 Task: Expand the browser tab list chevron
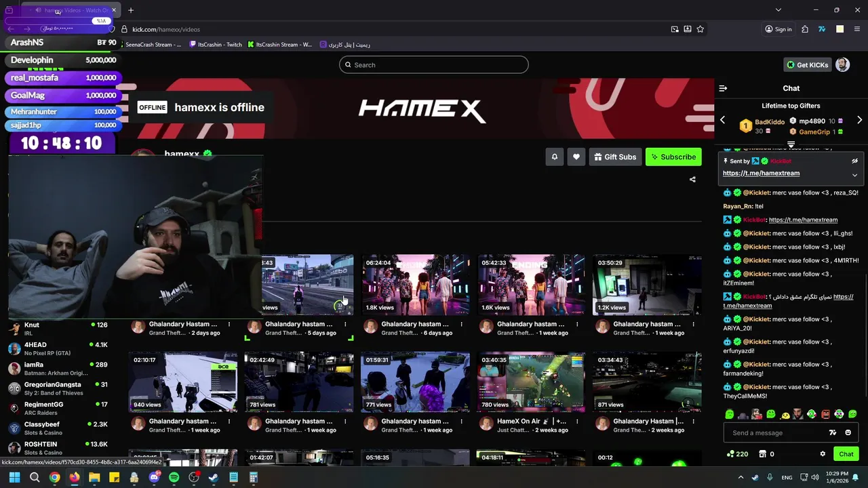[778, 10]
